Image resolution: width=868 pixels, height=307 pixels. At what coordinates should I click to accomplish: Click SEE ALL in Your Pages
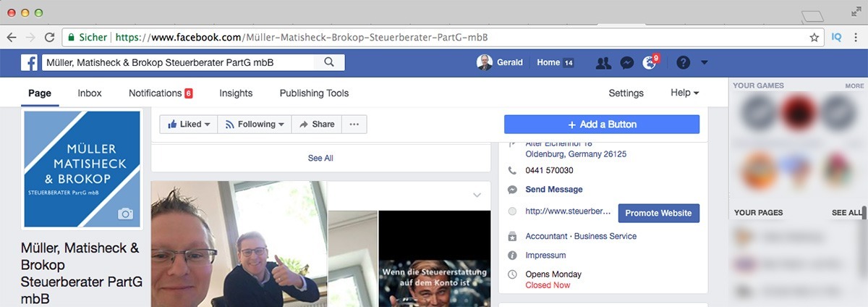click(x=847, y=213)
